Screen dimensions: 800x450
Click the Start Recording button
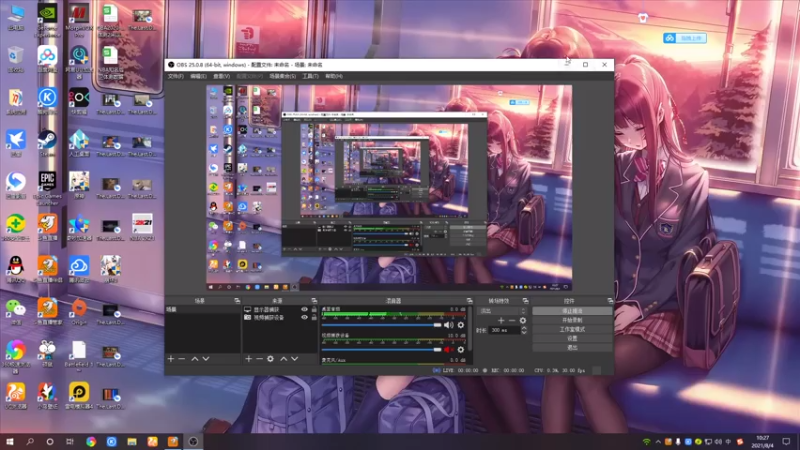coord(572,320)
